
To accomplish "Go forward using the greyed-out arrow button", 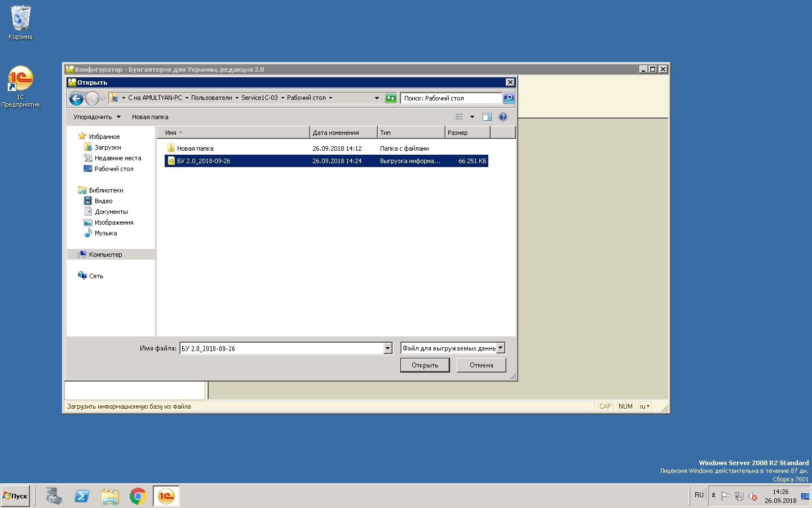I will [x=92, y=98].
